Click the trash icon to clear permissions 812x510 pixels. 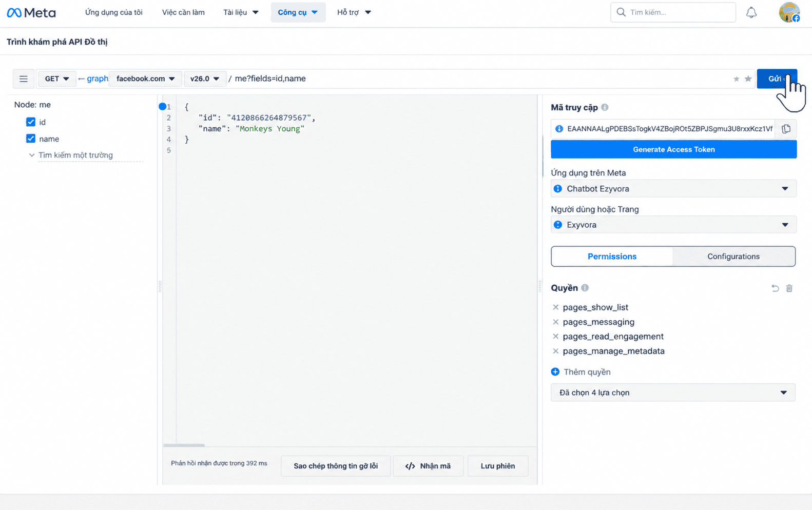point(789,288)
